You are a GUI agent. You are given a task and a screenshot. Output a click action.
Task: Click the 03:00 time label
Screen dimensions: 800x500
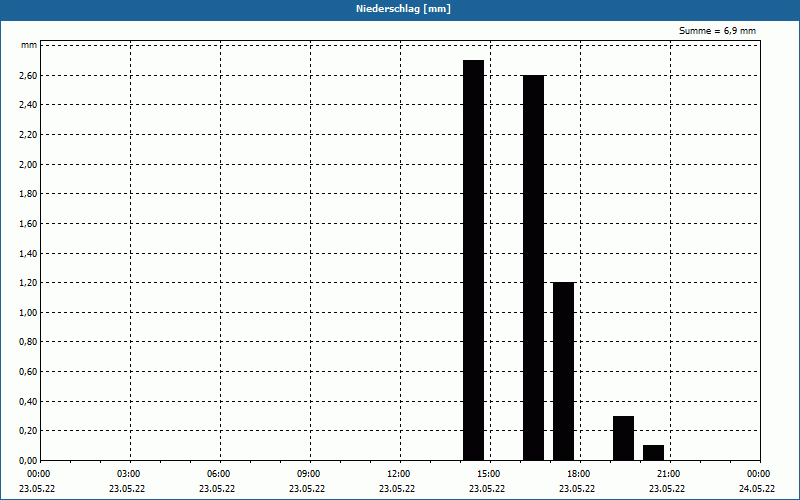pyautogui.click(x=128, y=474)
